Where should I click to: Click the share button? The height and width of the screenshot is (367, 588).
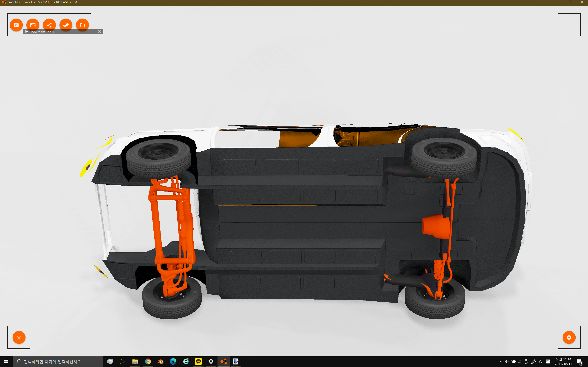tap(49, 25)
